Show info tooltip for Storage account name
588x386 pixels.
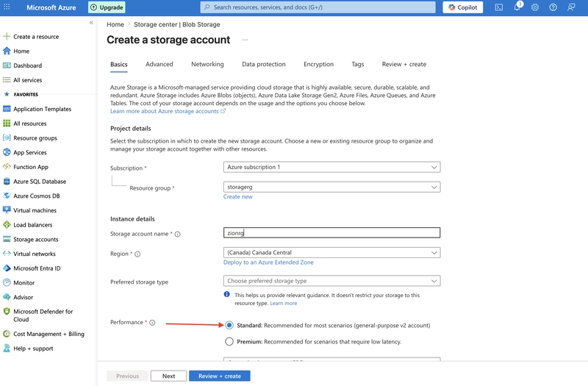pyautogui.click(x=178, y=234)
